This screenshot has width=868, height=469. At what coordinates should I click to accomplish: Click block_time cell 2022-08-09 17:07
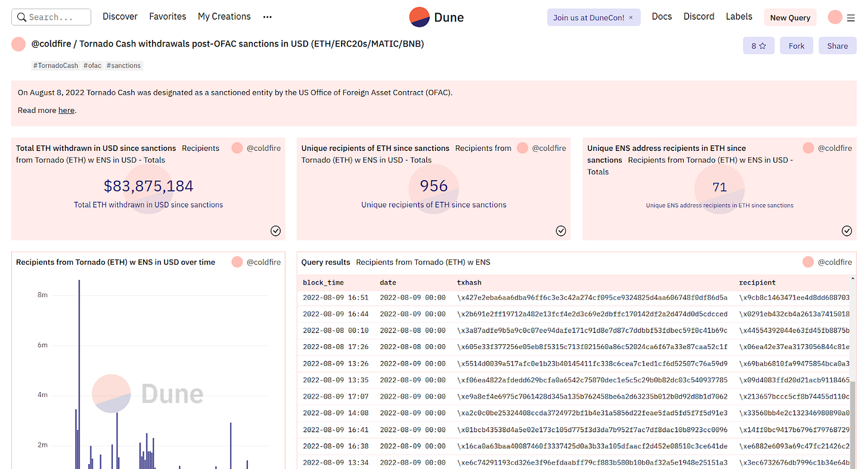click(336, 396)
